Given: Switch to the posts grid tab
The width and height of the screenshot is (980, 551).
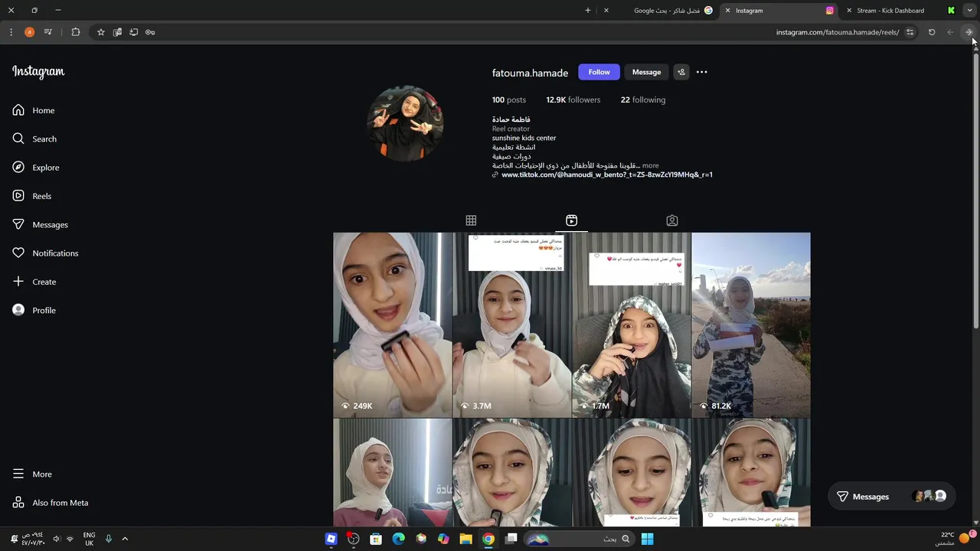Looking at the screenshot, I should pos(471,220).
